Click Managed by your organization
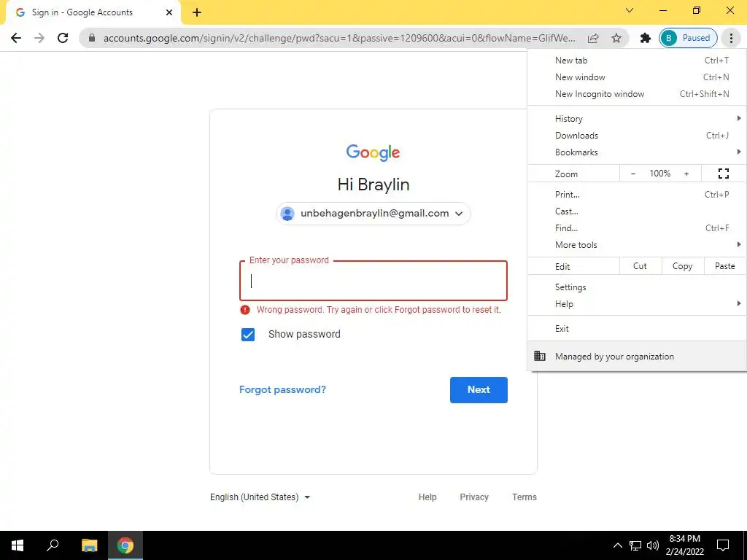The height and width of the screenshot is (560, 747). coord(637,356)
